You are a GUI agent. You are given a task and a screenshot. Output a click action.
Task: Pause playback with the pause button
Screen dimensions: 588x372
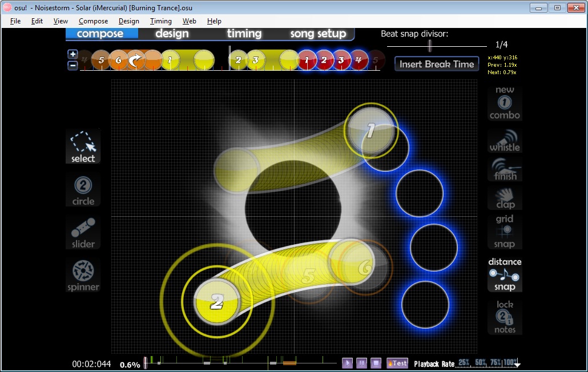pos(361,363)
